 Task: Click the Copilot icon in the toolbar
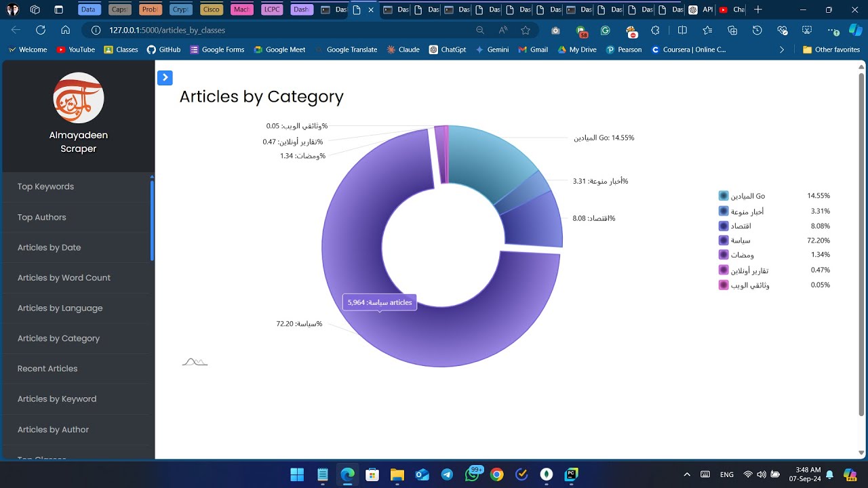coord(855,30)
